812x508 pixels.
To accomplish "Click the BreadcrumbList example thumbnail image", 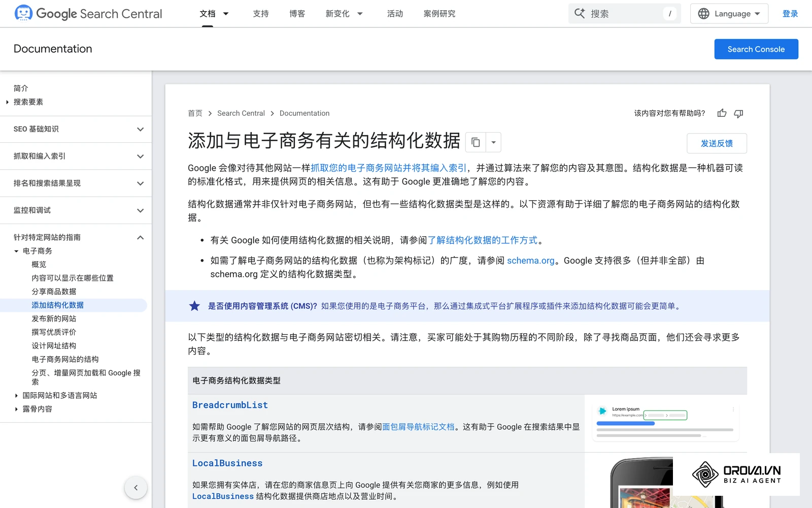I will pos(665,422).
